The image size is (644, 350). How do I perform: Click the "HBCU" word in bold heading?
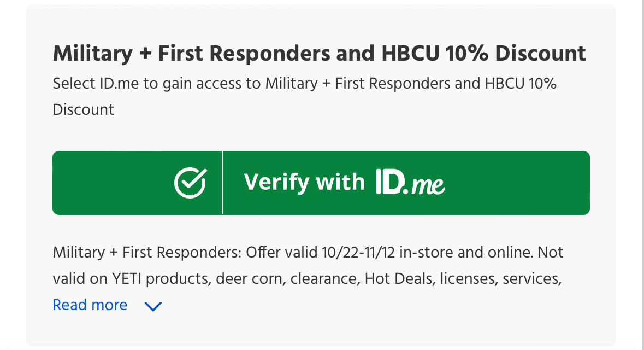point(410,53)
